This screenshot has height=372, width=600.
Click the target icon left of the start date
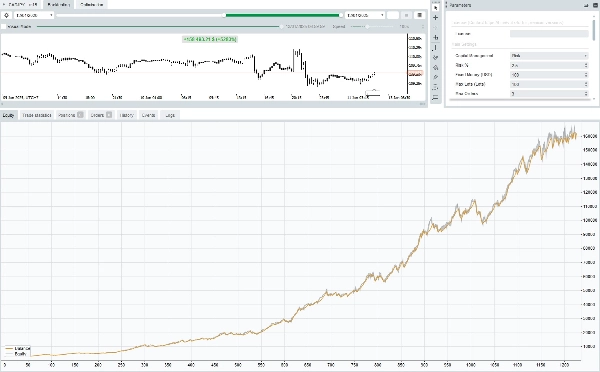pyautogui.click(x=7, y=15)
